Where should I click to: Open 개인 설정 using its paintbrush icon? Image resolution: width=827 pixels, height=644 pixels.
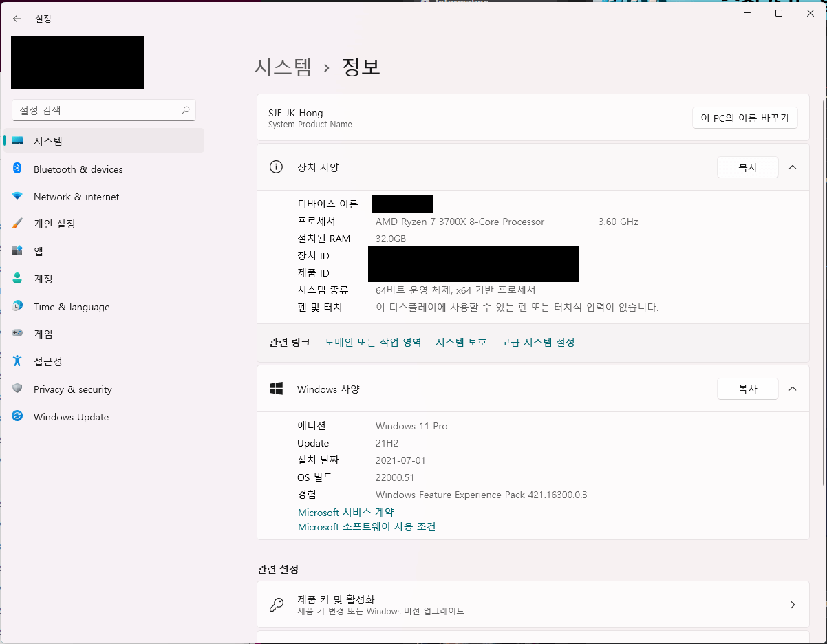pyautogui.click(x=18, y=224)
